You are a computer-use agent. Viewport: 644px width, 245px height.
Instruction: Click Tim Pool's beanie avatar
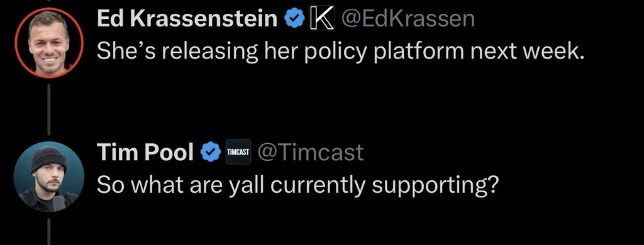click(x=49, y=177)
